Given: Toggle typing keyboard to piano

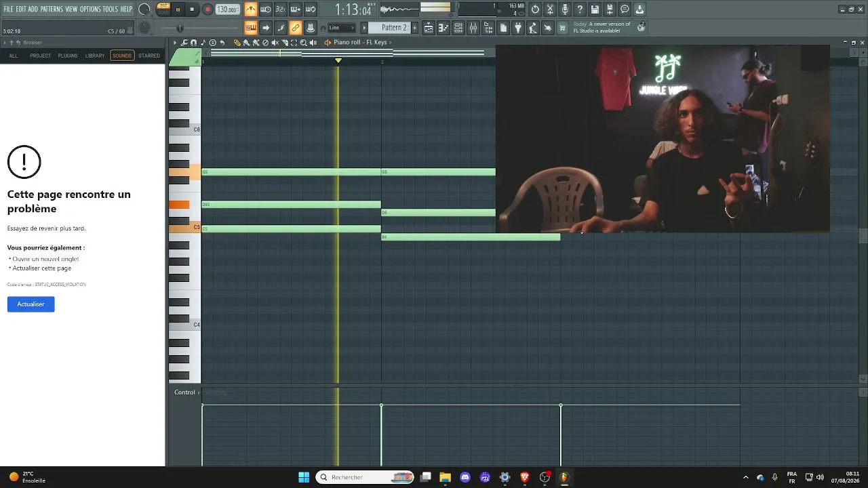Looking at the screenshot, I should tap(251, 28).
